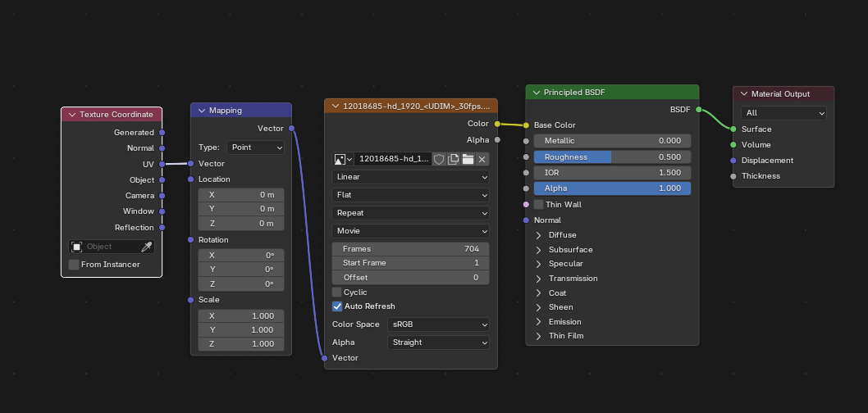Expand the Diffuse panel
The image size is (868, 413).
coord(538,235)
